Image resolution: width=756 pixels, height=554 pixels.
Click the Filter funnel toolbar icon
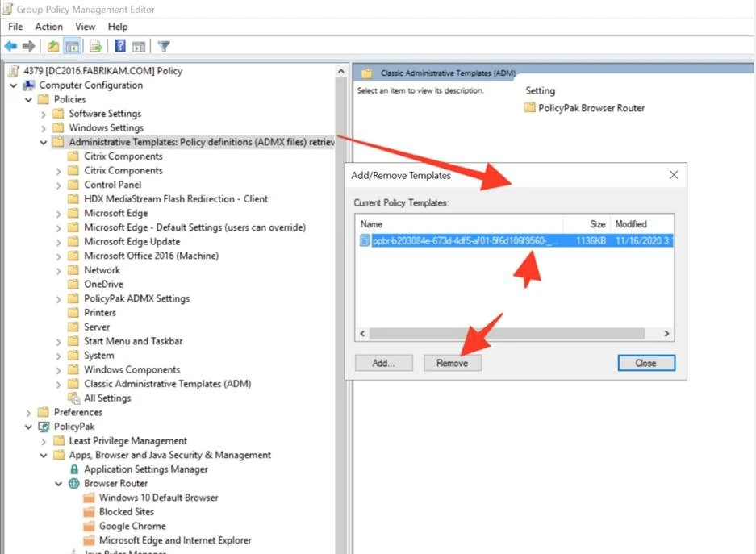[164, 47]
